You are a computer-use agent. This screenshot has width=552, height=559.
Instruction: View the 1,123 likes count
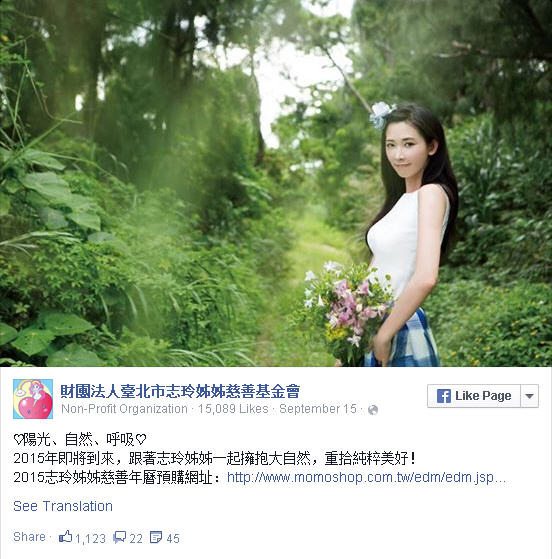(90, 538)
